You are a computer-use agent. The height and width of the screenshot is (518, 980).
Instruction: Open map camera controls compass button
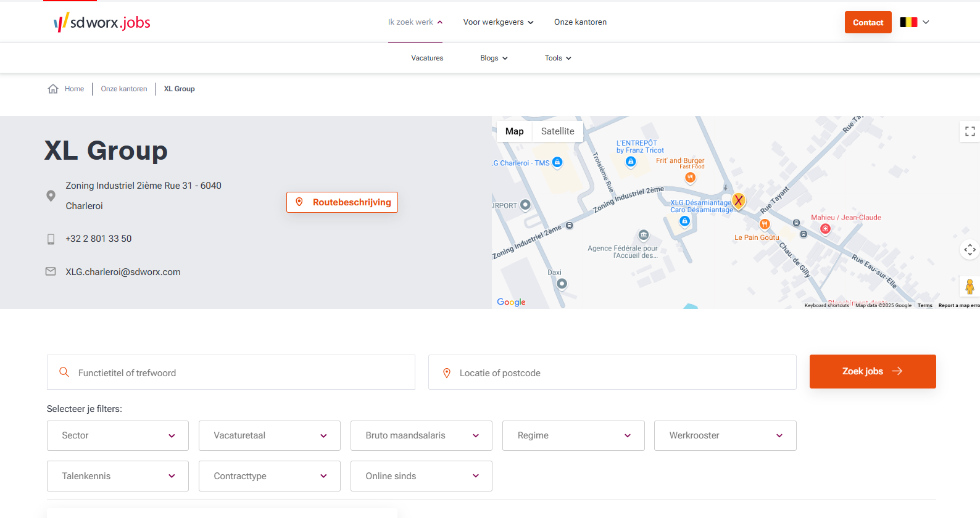point(970,250)
